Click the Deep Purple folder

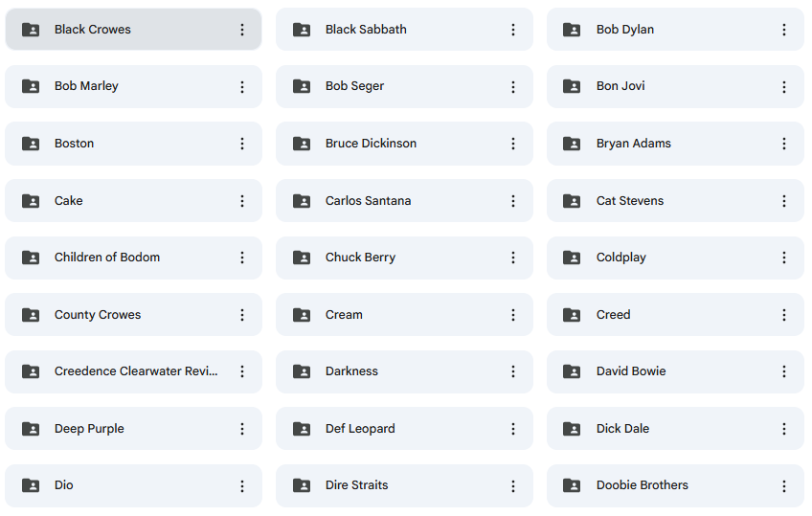[134, 429]
